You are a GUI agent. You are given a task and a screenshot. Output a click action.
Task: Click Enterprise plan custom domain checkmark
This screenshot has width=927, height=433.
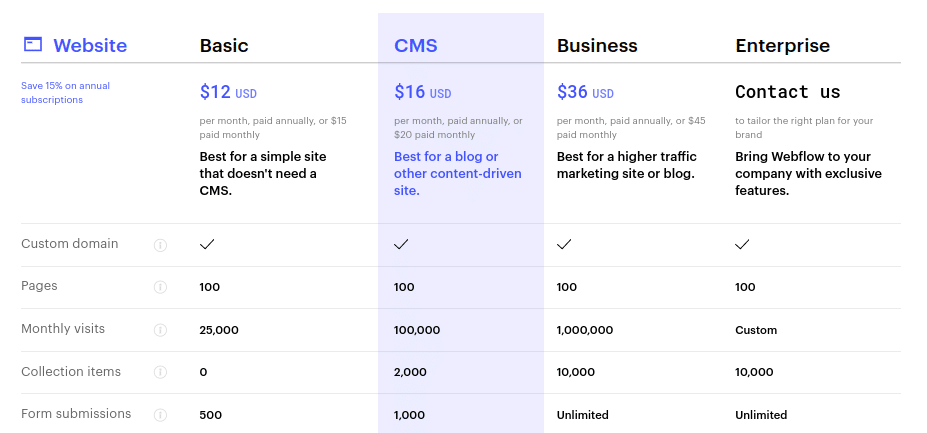(x=742, y=244)
